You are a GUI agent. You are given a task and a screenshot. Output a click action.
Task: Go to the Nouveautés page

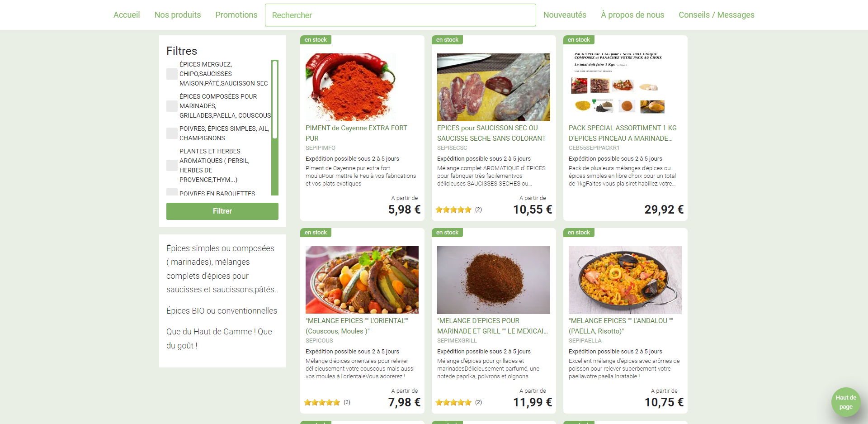tap(565, 15)
